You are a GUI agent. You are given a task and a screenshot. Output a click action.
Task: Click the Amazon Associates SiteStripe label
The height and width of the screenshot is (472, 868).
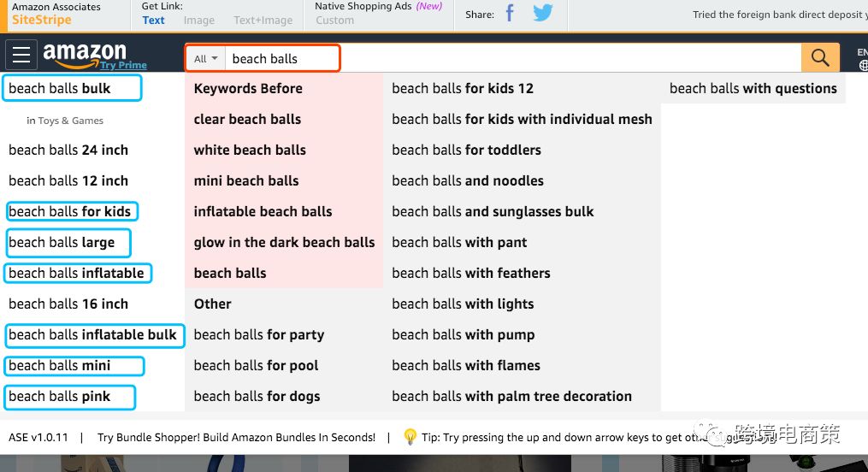(x=56, y=14)
